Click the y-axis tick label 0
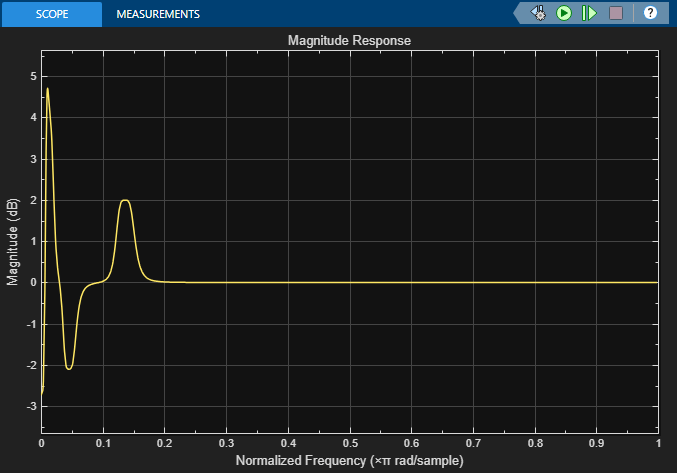677x473 pixels. tap(33, 282)
